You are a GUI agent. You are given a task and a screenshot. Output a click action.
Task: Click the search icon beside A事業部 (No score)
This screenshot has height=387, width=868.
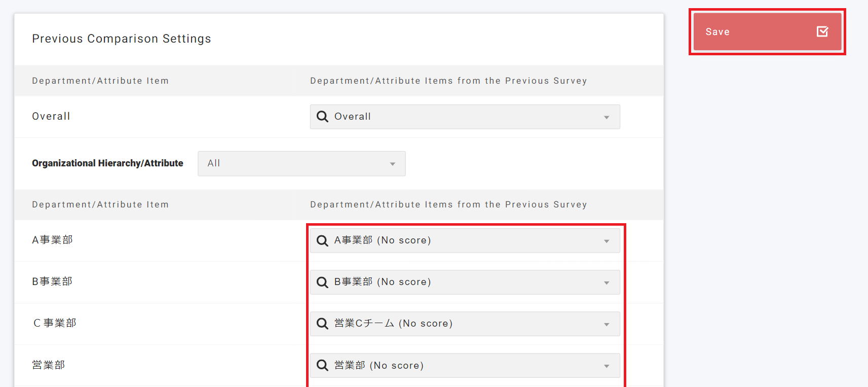tap(322, 240)
